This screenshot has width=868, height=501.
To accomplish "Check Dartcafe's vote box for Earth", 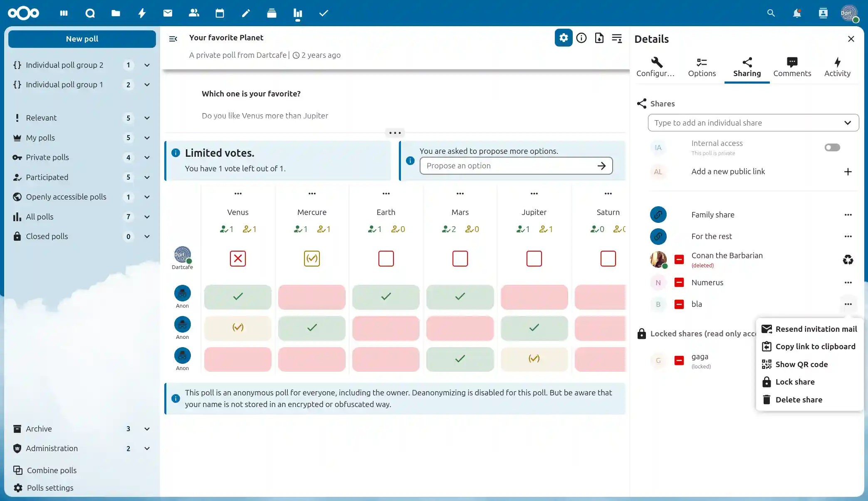I will pos(386,259).
